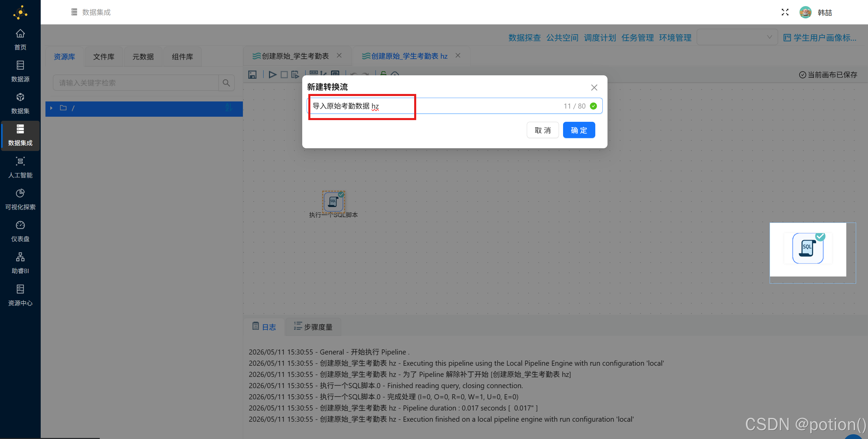Click 取消 to cancel the dialog

pos(542,130)
